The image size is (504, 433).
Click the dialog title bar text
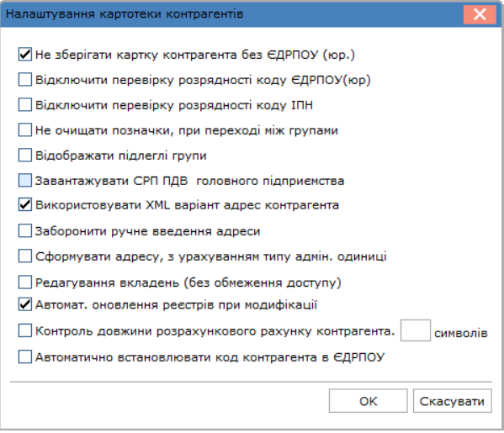pyautogui.click(x=125, y=14)
